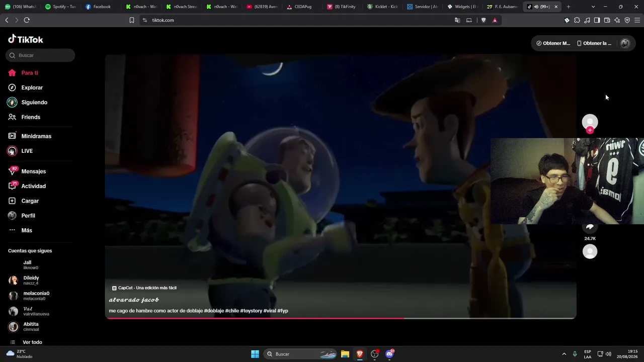Bookmark this page in the address bar
Screen dimensions: 644x362
coord(132,20)
